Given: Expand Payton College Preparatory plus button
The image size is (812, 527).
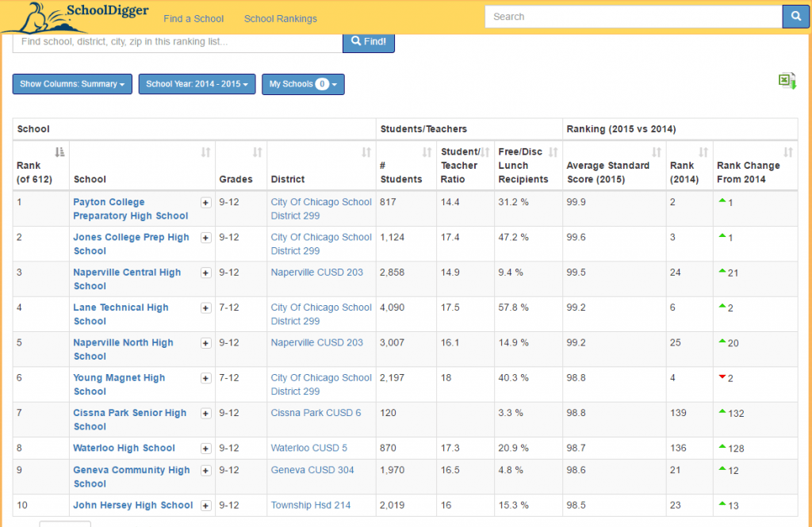Looking at the screenshot, I should (x=205, y=203).
